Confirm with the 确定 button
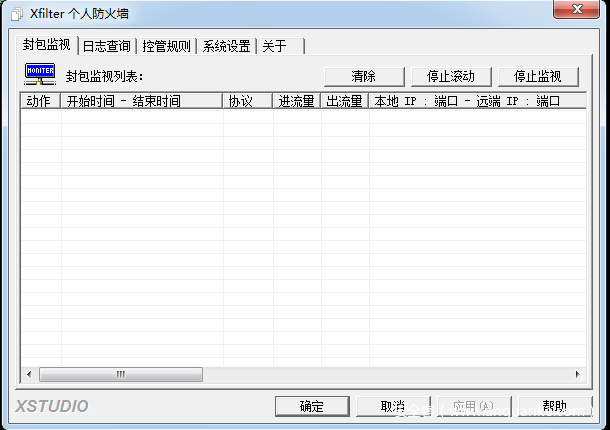Screen dimensions: 610x430 click(x=312, y=406)
